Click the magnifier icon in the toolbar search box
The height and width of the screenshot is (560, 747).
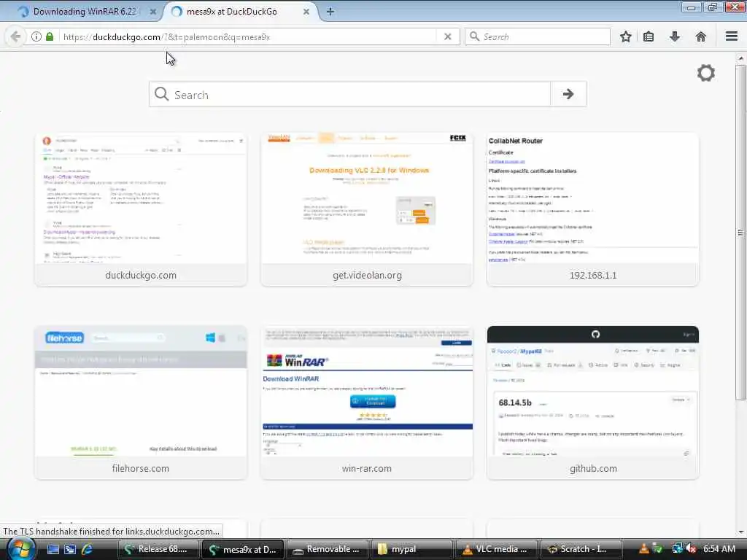[x=474, y=36]
